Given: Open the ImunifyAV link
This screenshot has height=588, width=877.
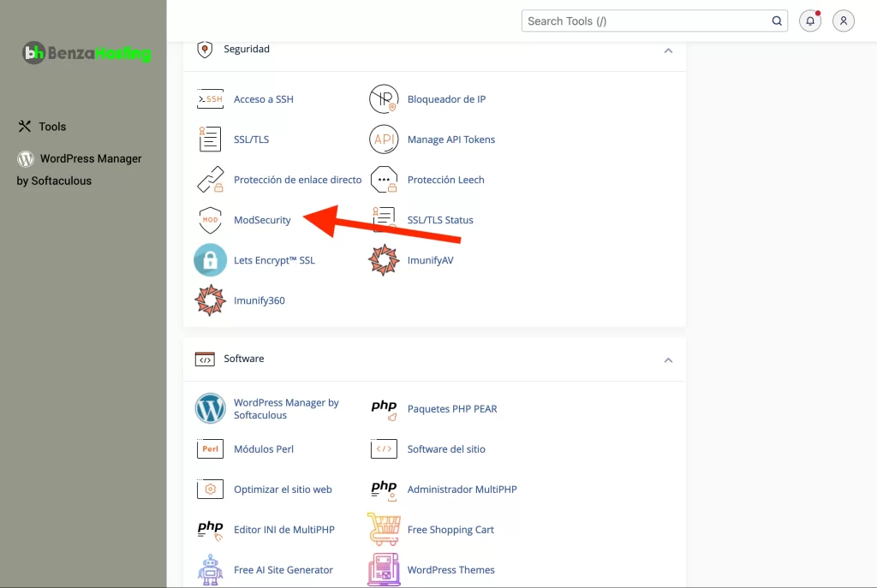Looking at the screenshot, I should [430, 260].
